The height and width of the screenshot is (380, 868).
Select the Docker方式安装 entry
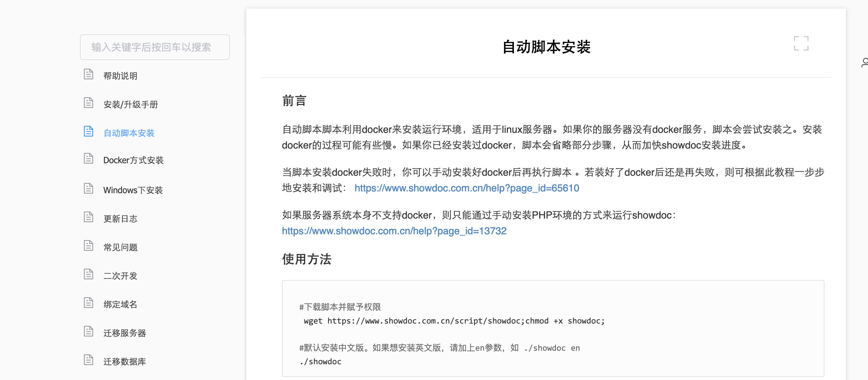click(x=133, y=160)
